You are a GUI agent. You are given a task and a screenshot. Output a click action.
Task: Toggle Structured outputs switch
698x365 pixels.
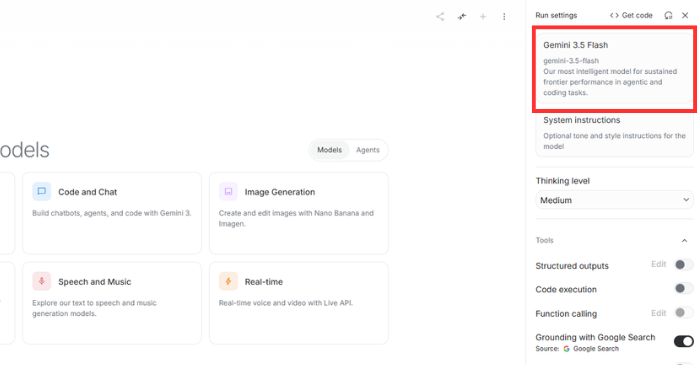[x=684, y=265]
